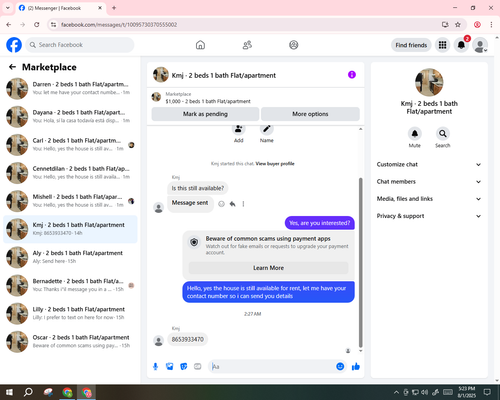This screenshot has height=400, width=500.
Task: Click the 'Is this still available?' message
Action: [198, 188]
